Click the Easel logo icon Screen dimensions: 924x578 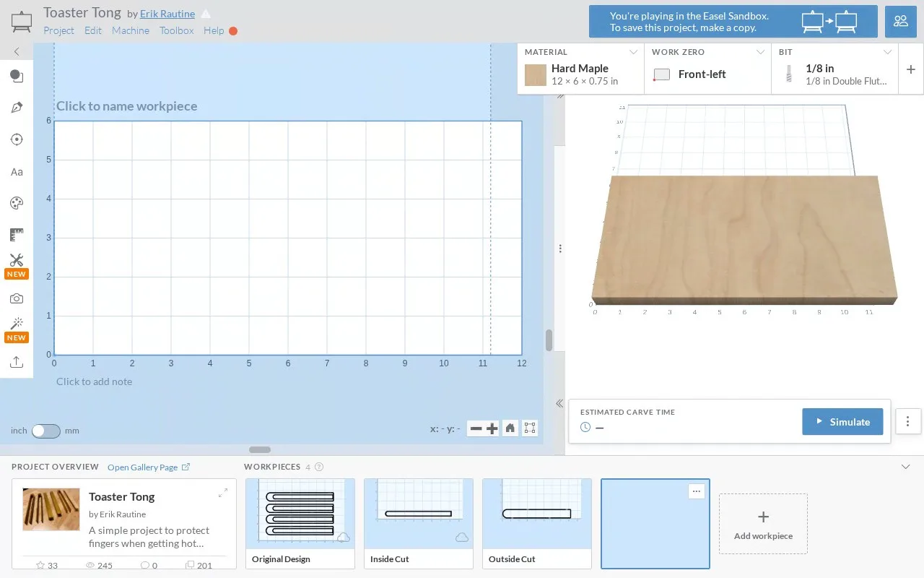(x=22, y=21)
